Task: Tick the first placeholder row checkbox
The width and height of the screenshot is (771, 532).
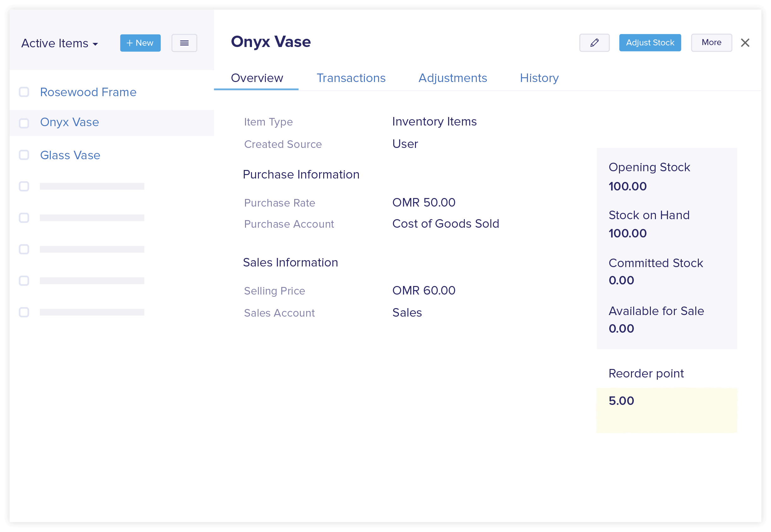Action: click(x=24, y=186)
